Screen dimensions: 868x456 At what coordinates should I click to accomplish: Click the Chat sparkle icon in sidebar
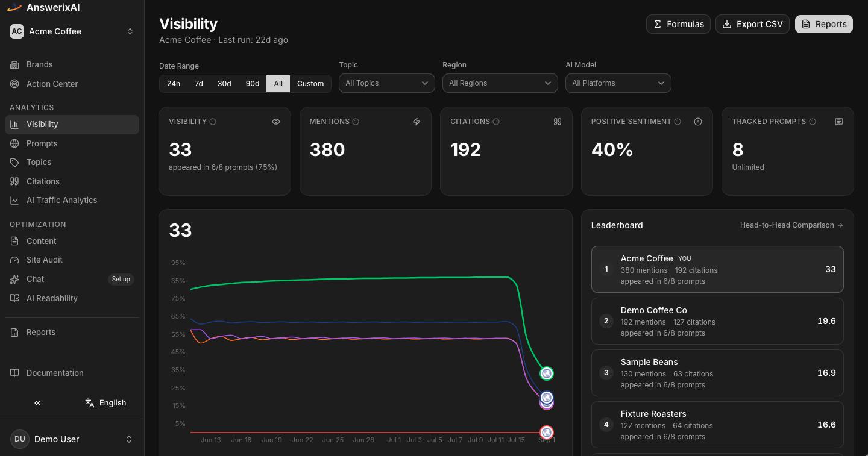pyautogui.click(x=14, y=279)
